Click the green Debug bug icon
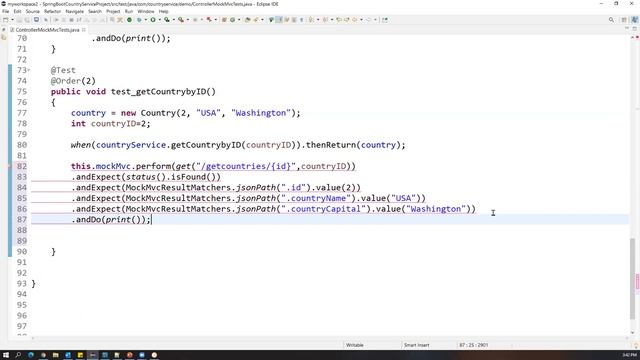 139,20
